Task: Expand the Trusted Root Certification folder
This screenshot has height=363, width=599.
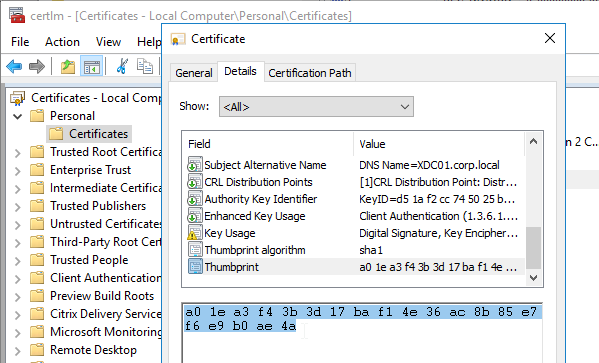Action: [18, 153]
